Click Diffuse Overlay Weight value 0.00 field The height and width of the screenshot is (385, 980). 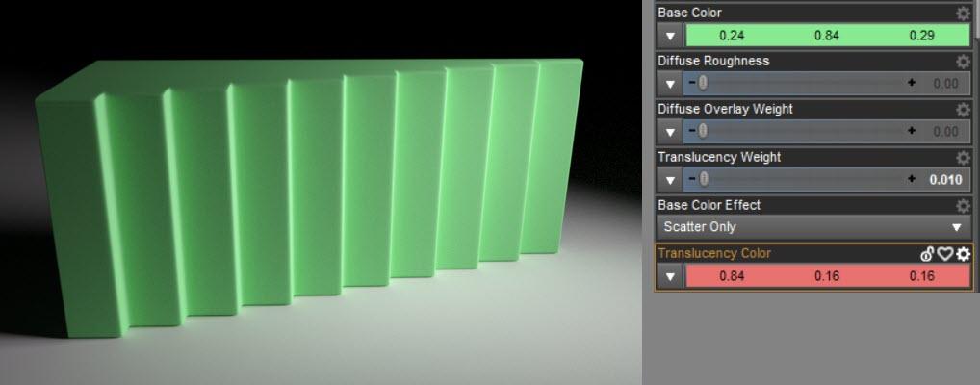tap(945, 132)
